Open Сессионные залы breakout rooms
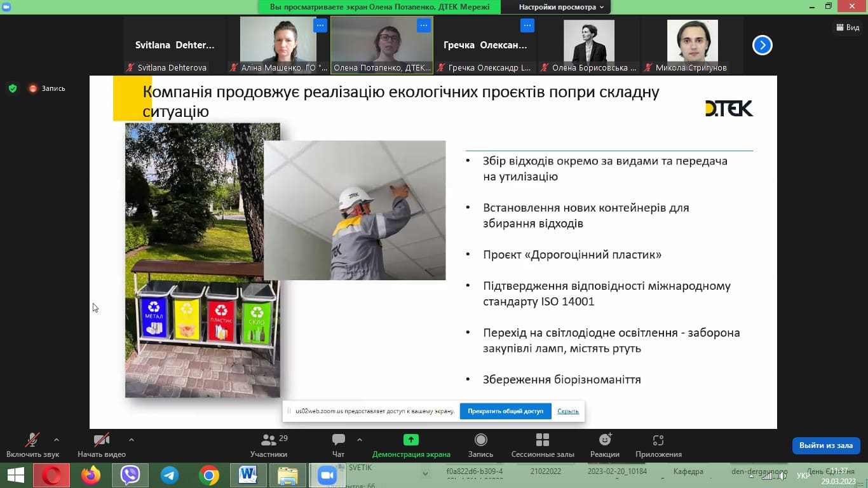 543,445
